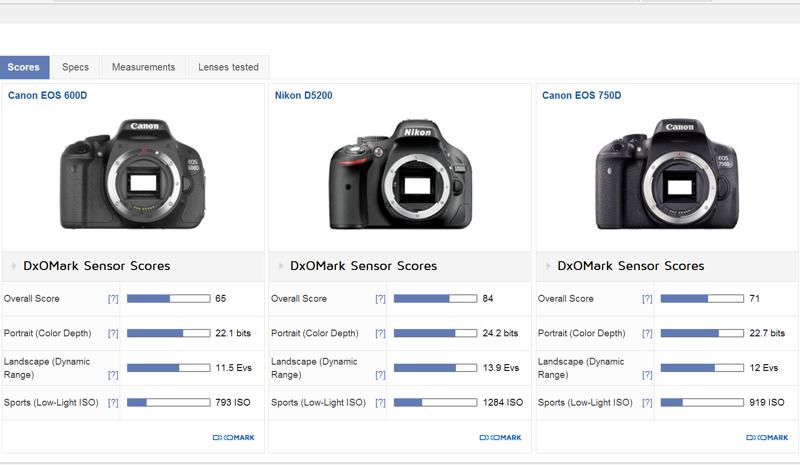
Task: Click 'Portrait (Color Depth)' label in Nikon D5200 card
Action: click(x=314, y=333)
